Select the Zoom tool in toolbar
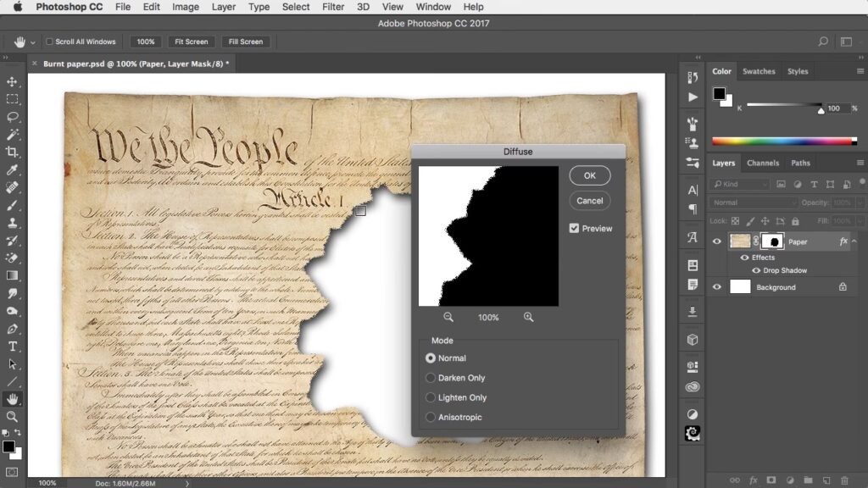Viewport: 868px width, 488px height. point(12,417)
